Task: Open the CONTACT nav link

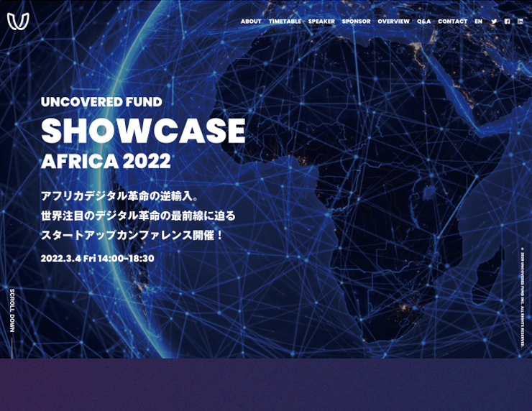Action: point(453,22)
